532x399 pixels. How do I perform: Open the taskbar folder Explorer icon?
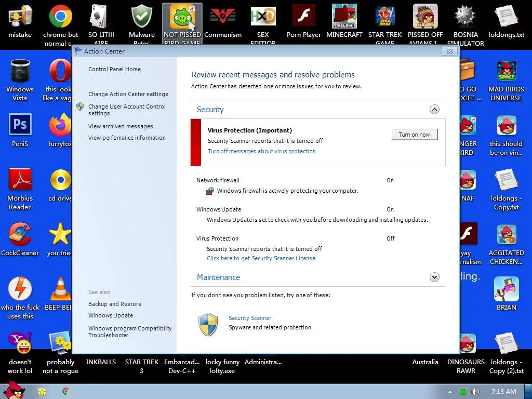click(42, 392)
